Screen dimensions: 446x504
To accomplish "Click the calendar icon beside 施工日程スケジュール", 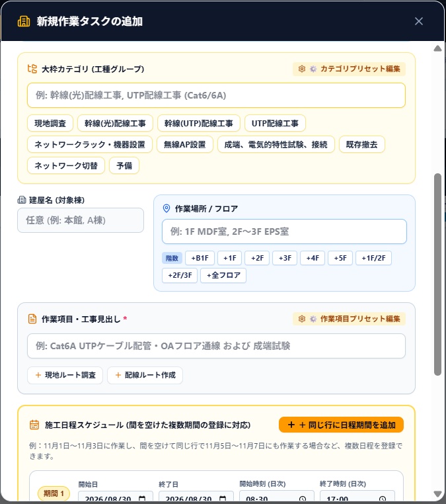I will (x=34, y=425).
